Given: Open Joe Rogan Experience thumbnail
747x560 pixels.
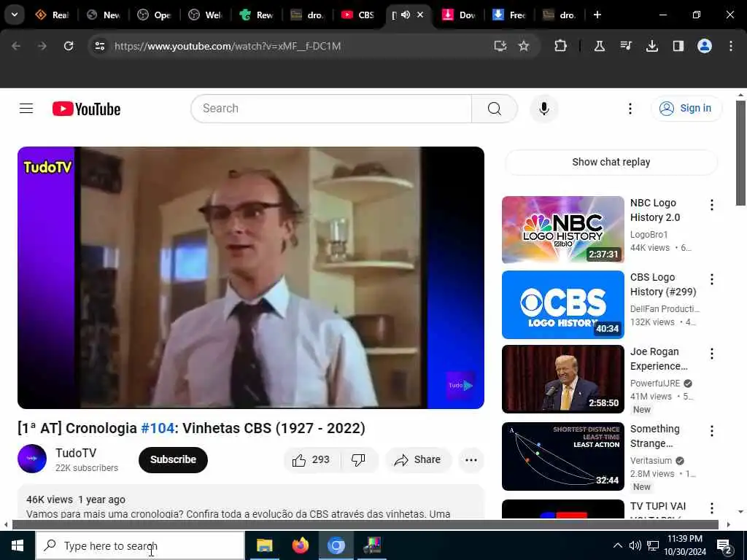Looking at the screenshot, I should (562, 379).
